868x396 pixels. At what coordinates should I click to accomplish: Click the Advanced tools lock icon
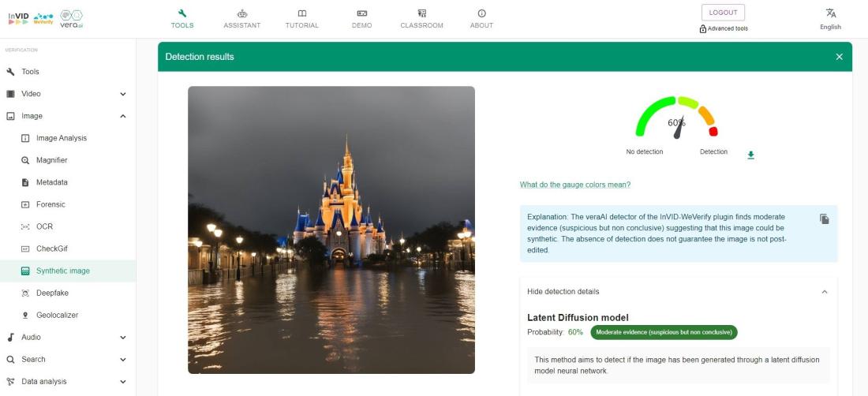(703, 28)
